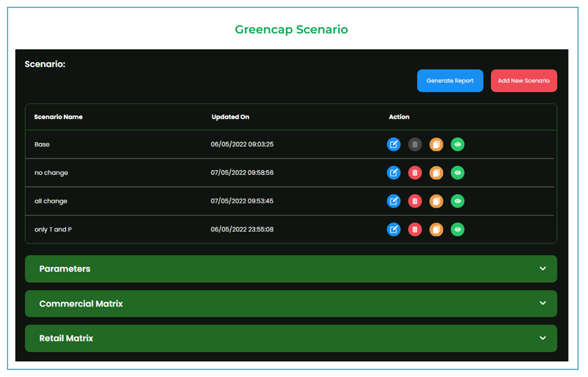View the Base scenario with eye icon
Screen dimensions: 588x377
click(457, 145)
